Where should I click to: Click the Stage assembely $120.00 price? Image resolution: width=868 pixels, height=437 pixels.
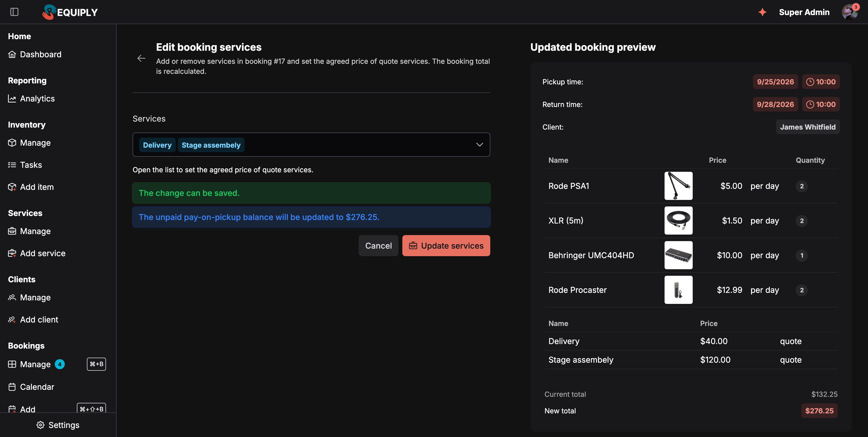[x=715, y=360]
